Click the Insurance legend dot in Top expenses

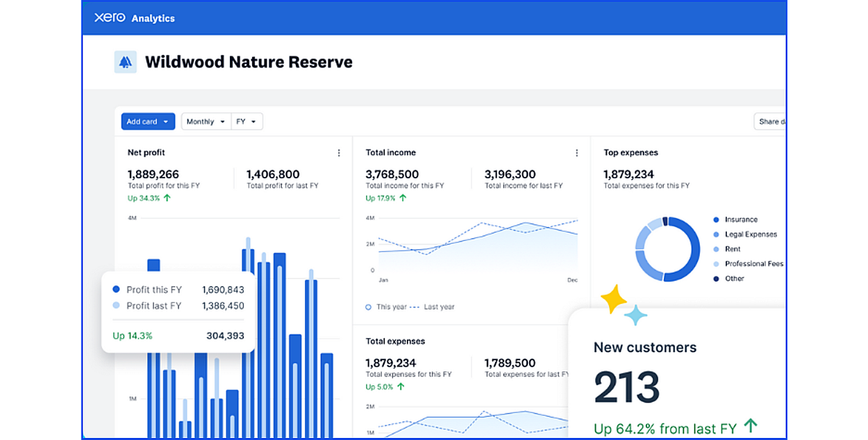coord(715,219)
